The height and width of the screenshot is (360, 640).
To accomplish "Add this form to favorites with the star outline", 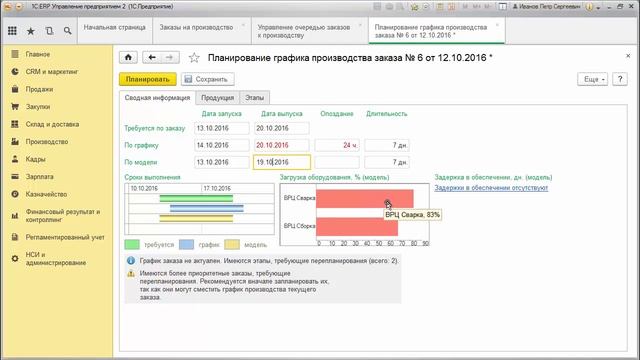I will pyautogui.click(x=194, y=58).
